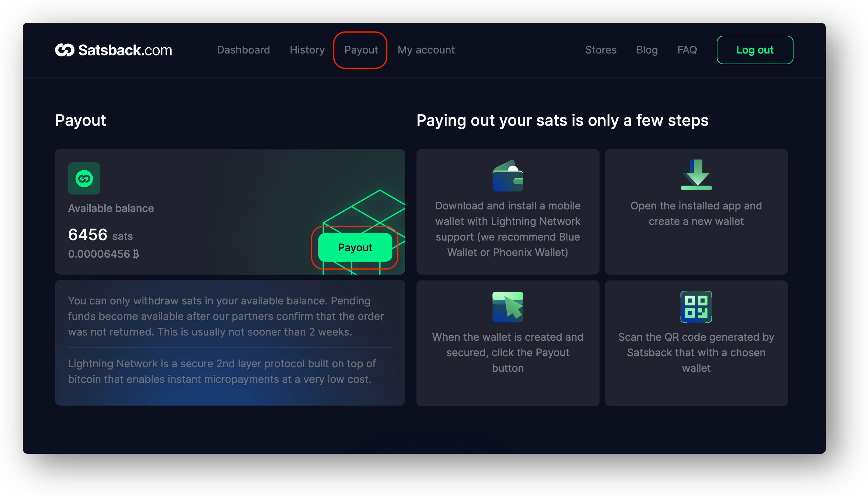Go to My account

coord(426,50)
